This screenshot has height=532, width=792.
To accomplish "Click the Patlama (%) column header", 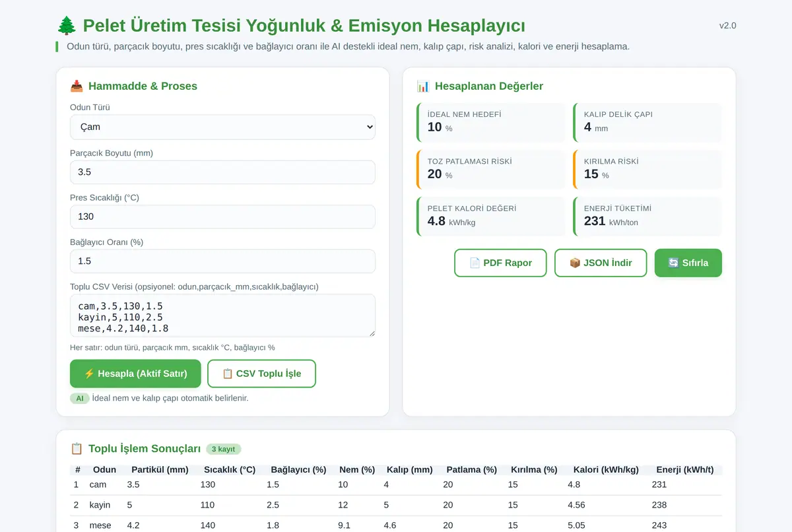I will [471, 470].
